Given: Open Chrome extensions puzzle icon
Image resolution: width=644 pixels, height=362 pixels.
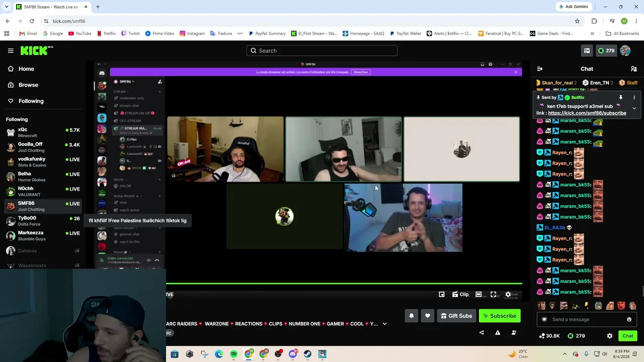Looking at the screenshot, I should coord(594,21).
